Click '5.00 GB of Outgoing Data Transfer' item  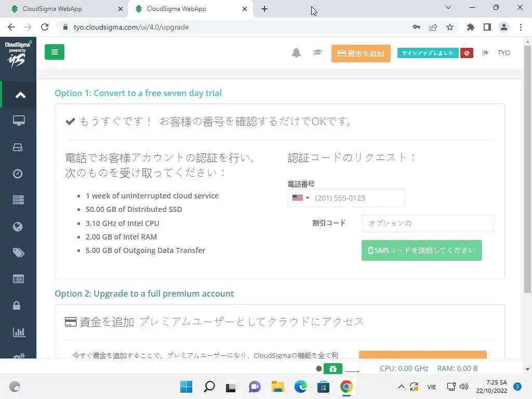click(145, 250)
